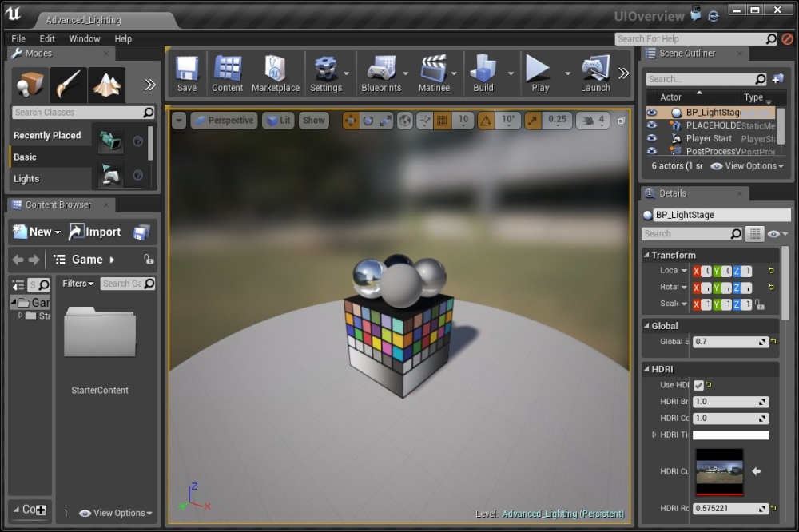
Task: Select the rotate gizmo tool in viewport
Action: [x=368, y=121]
